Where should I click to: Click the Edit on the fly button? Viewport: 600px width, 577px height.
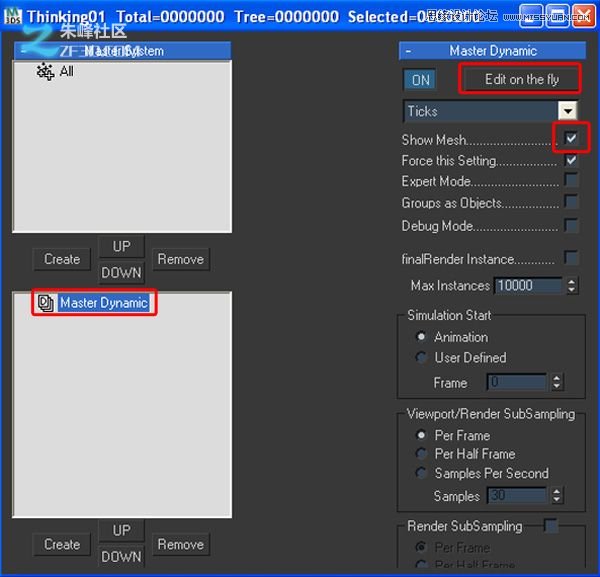coord(521,79)
